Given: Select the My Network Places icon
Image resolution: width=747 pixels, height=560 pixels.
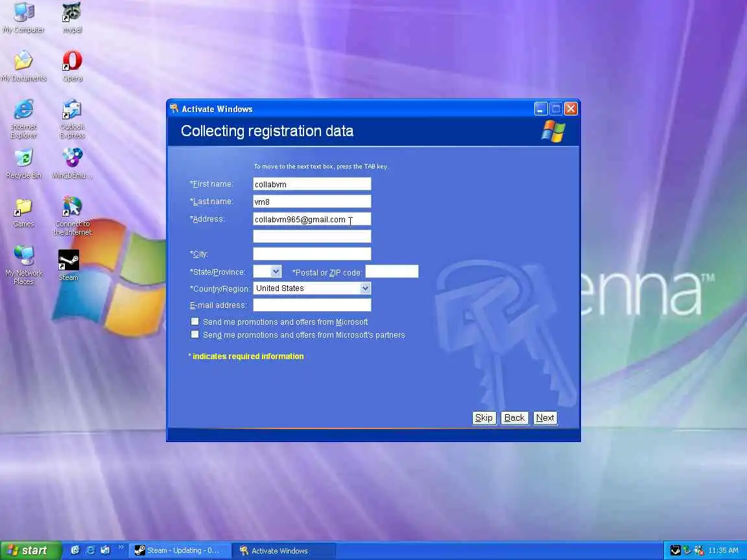Looking at the screenshot, I should (x=23, y=265).
